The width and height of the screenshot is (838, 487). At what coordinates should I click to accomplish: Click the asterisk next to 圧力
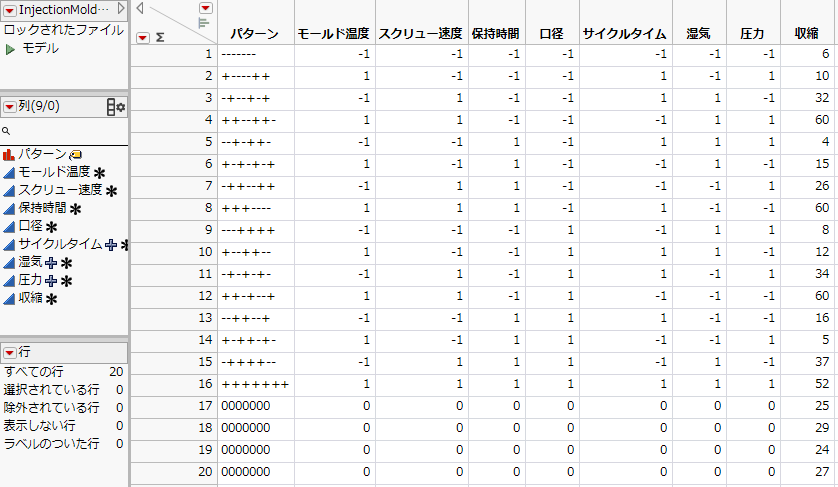66,281
